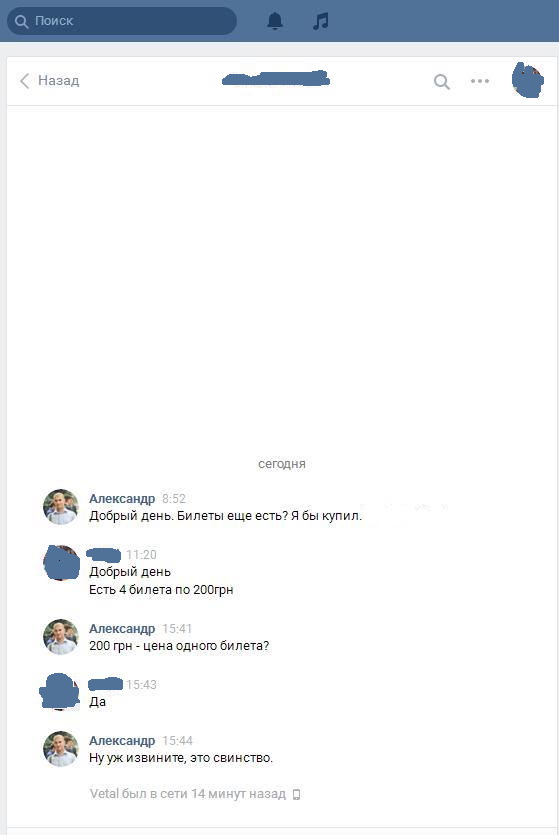
Task: Search within conversation using the header magnifier
Action: [x=441, y=81]
